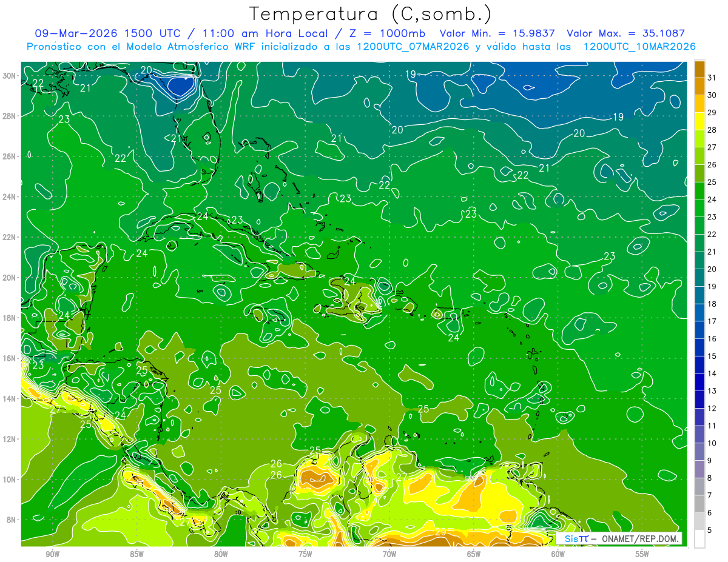Click the '20N' latitude axis label
The image size is (728, 562).
click(x=9, y=278)
